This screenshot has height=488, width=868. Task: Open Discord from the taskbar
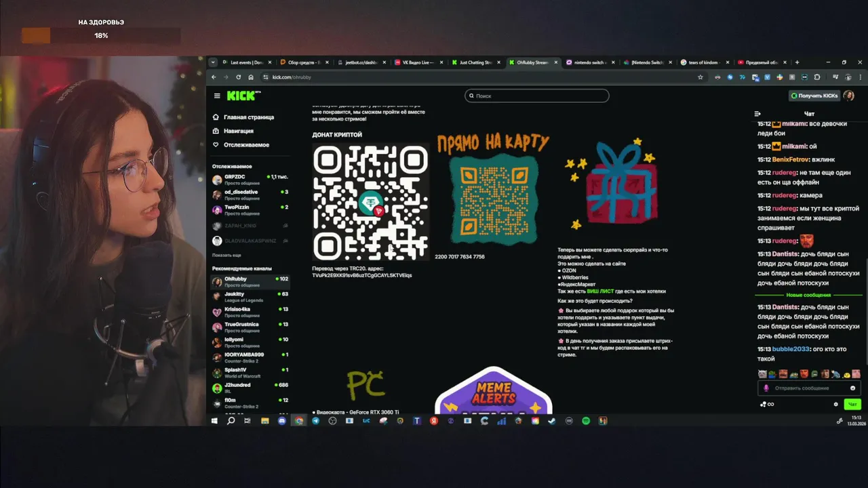click(282, 421)
